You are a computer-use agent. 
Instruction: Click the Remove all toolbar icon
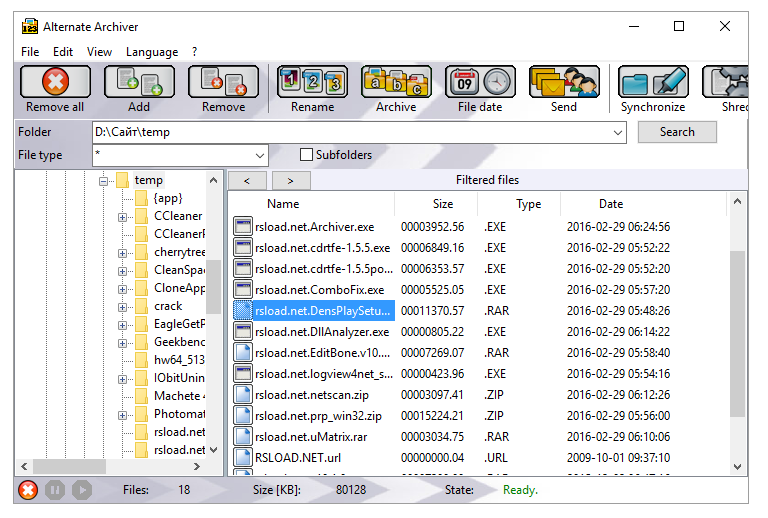point(55,82)
